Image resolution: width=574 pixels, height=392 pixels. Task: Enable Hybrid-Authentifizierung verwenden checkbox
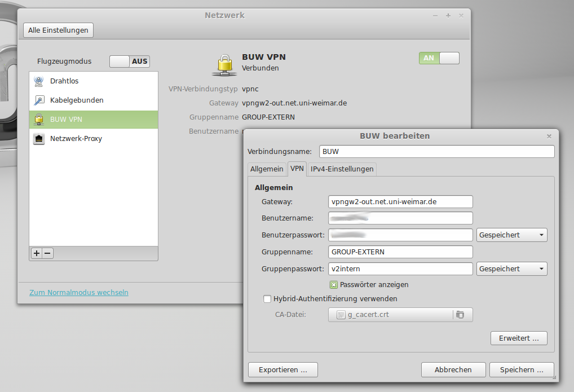(267, 299)
